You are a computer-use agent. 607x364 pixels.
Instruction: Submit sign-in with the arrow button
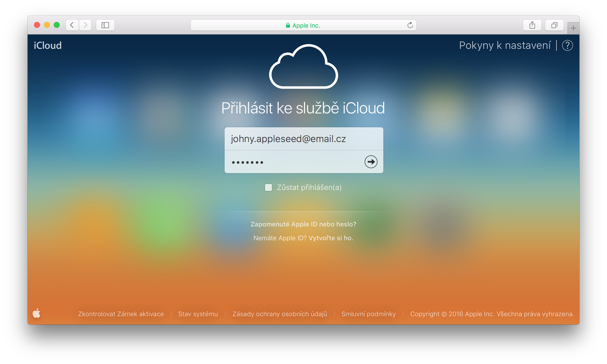(x=371, y=162)
